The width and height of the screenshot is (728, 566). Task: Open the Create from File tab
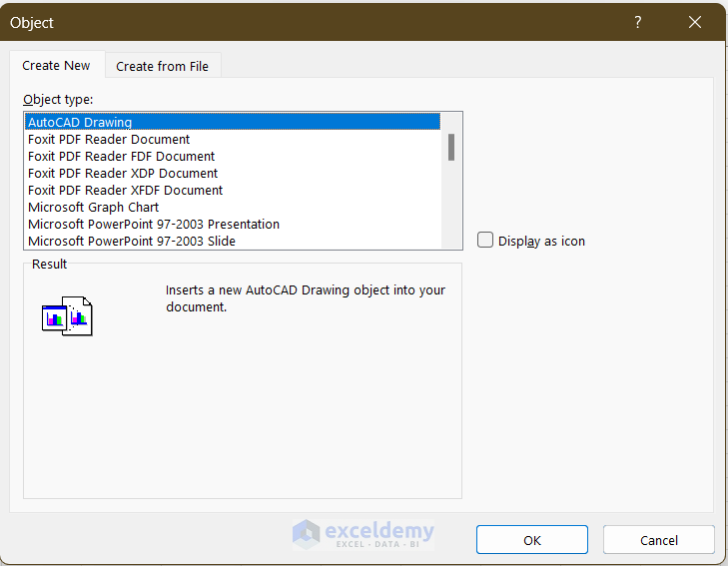click(x=162, y=66)
